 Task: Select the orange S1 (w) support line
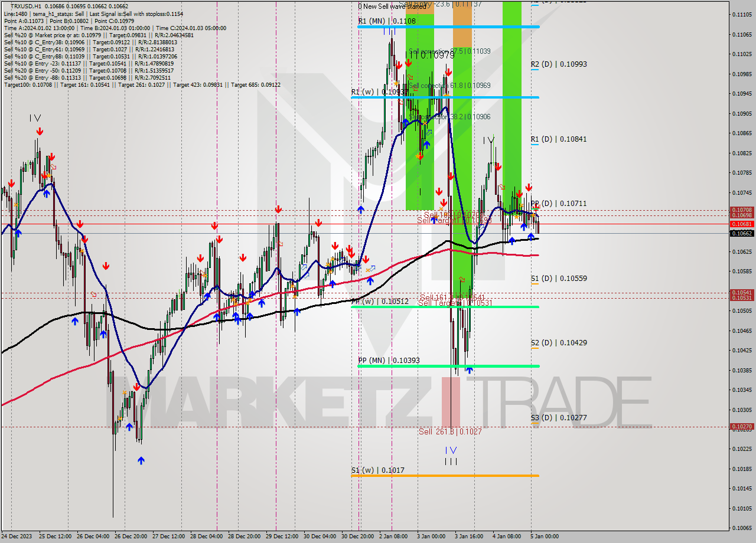445,476
